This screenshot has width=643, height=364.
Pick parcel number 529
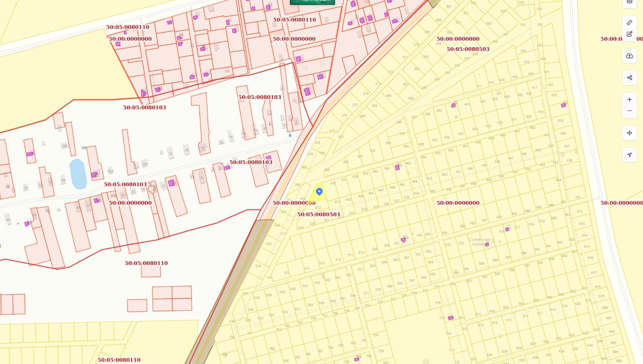[x=416, y=193]
